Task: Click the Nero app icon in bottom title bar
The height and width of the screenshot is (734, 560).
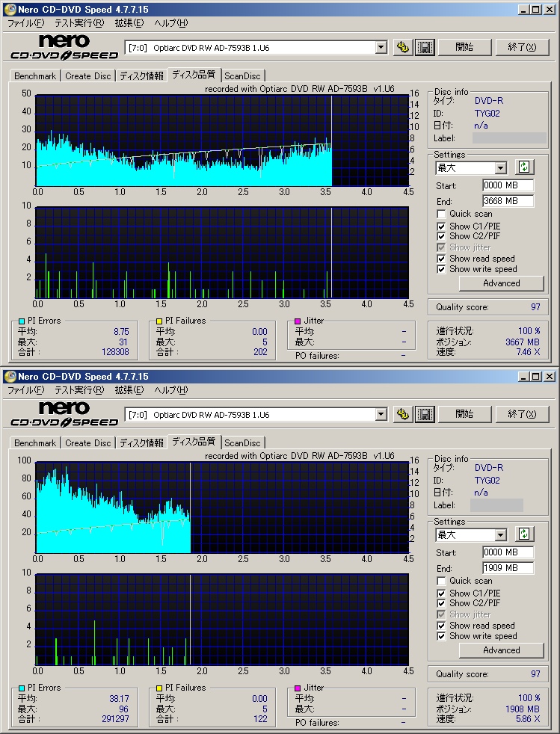Action: point(10,377)
